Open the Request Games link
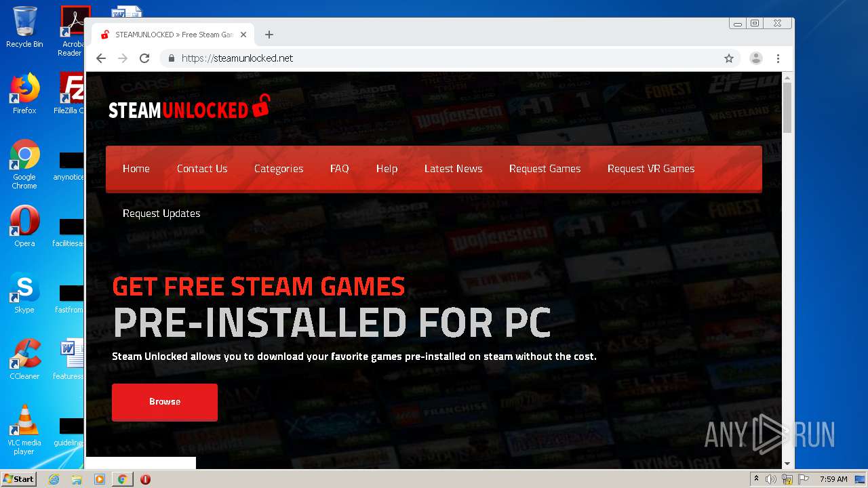868x488 pixels. pos(545,169)
